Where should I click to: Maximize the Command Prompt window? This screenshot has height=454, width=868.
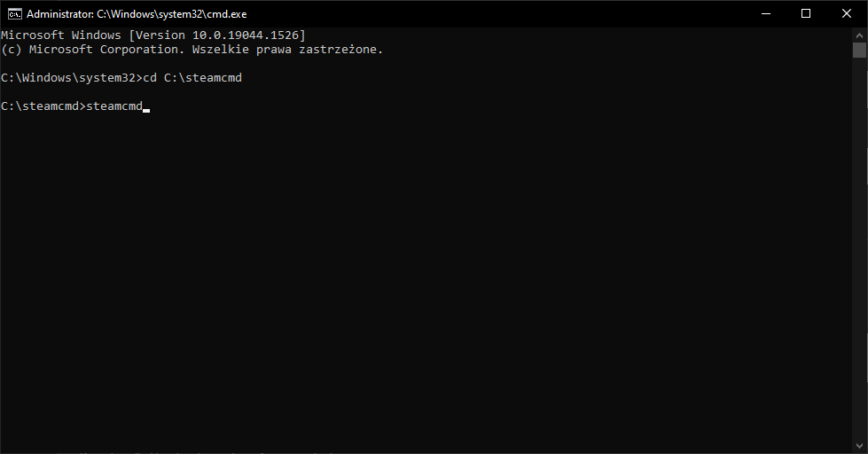[806, 13]
